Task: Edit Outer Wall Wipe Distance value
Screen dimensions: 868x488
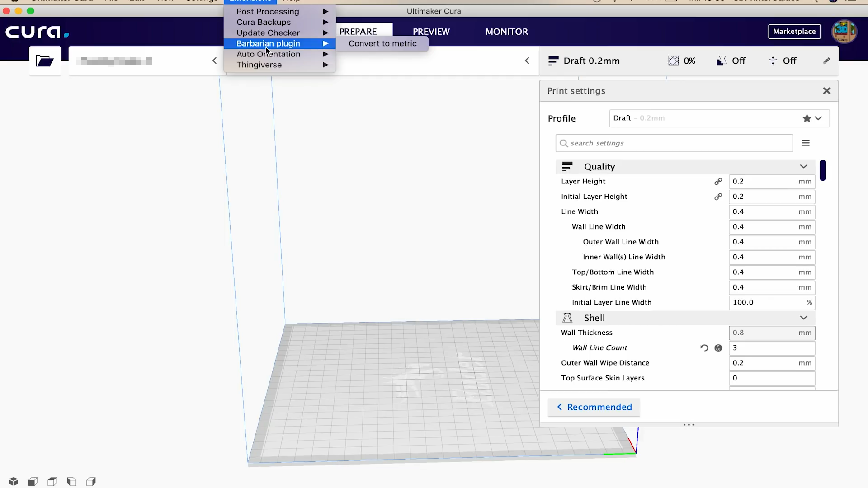Action: tap(772, 363)
